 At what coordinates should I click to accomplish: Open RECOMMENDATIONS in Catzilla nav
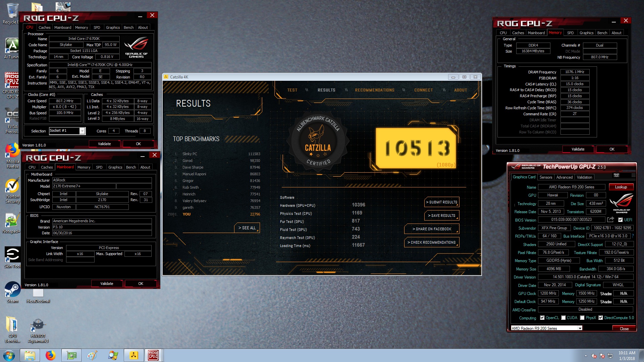tap(375, 90)
